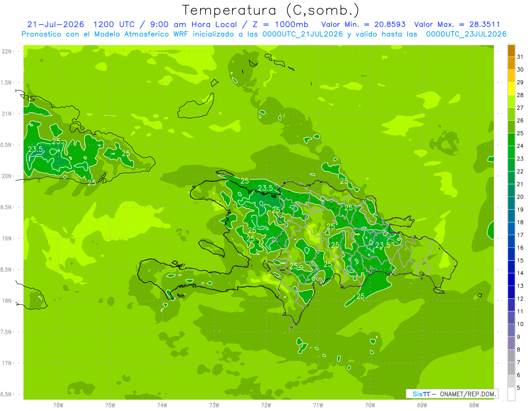Click the '19N' latitude axis label
Screen dimensions: 532x411
tap(7, 239)
